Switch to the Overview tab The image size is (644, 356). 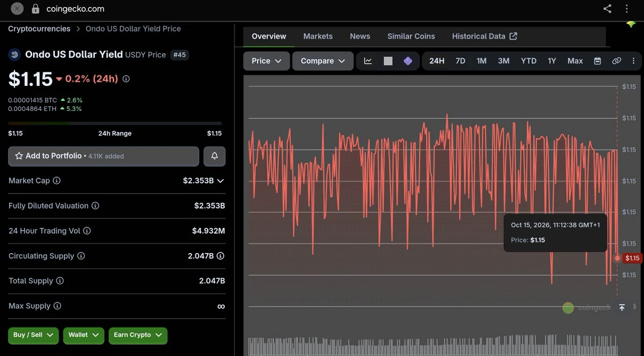click(269, 36)
